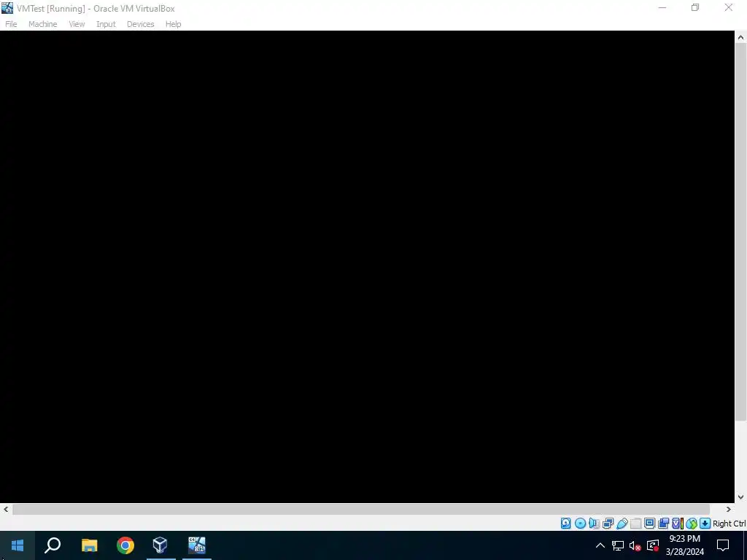Click the purple V virtualization features icon

(x=677, y=524)
